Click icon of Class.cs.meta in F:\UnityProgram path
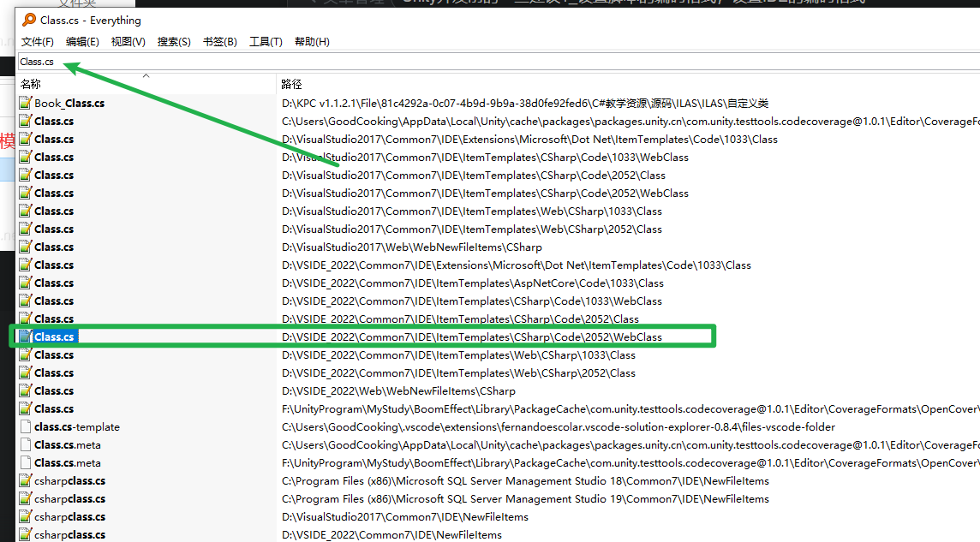The width and height of the screenshot is (980, 542). click(26, 462)
